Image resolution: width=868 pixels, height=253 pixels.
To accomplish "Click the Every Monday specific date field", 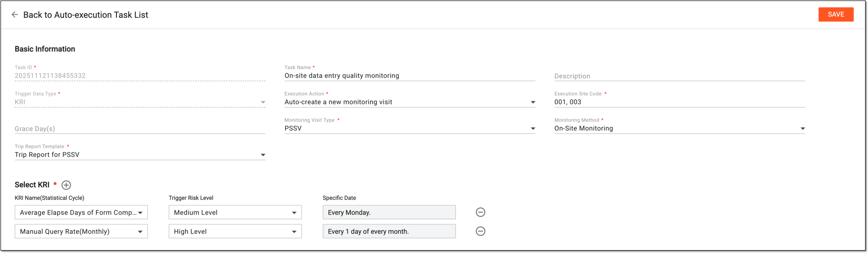I will coord(389,212).
